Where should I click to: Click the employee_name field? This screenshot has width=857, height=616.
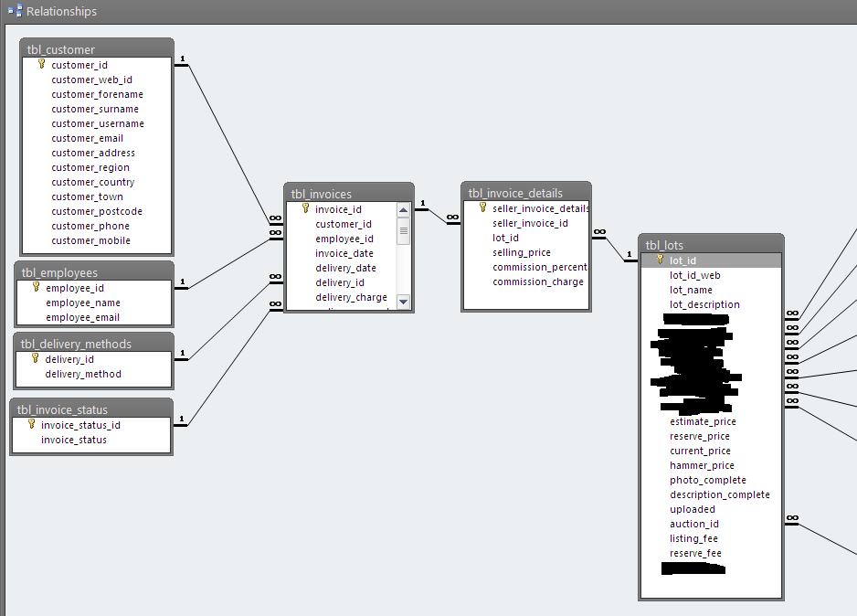coord(83,303)
